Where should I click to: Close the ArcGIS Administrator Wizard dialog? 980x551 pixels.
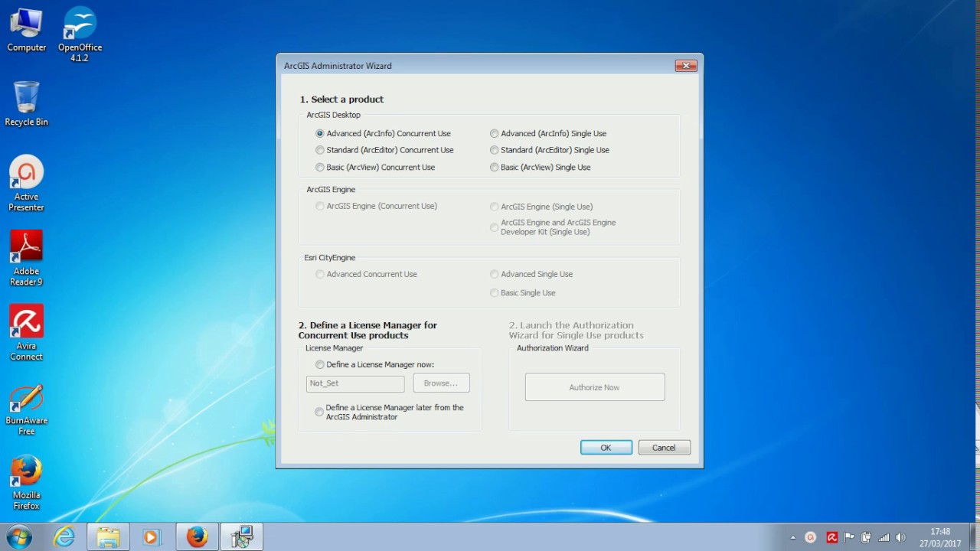coord(685,66)
